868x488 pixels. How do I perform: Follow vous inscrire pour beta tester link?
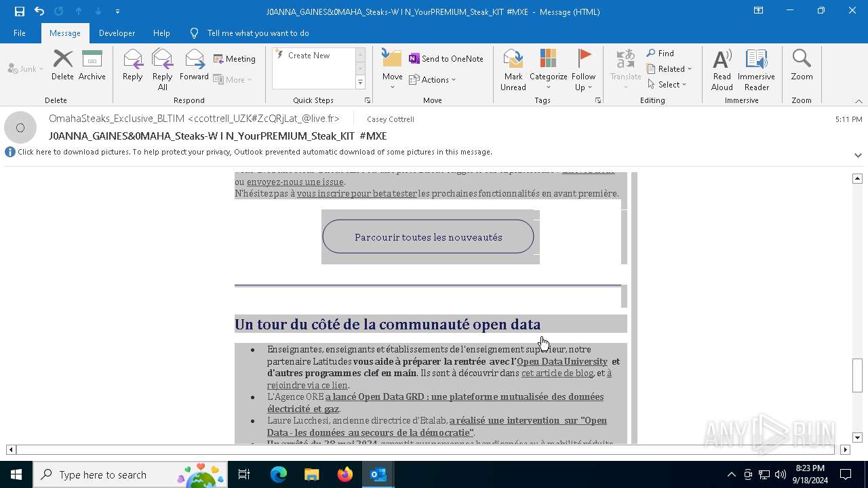357,193
